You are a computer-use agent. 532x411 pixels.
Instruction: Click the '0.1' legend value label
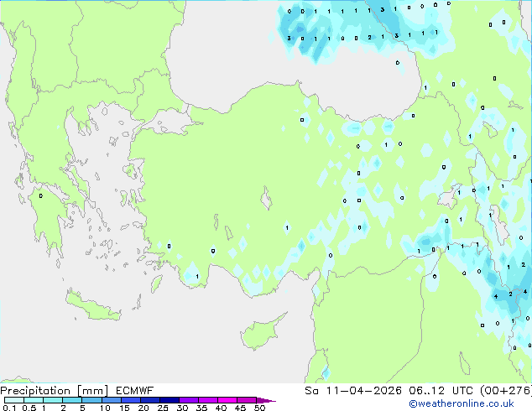click(9, 408)
